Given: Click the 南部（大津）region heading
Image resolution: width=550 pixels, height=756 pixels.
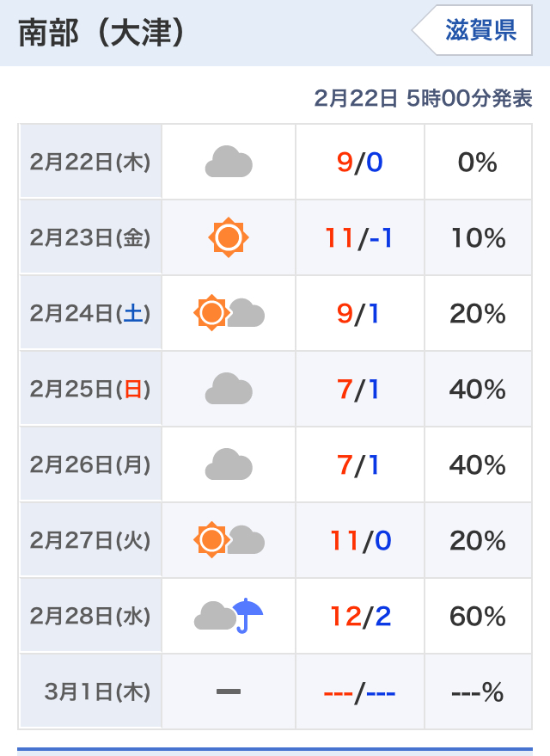Looking at the screenshot, I should (101, 33).
